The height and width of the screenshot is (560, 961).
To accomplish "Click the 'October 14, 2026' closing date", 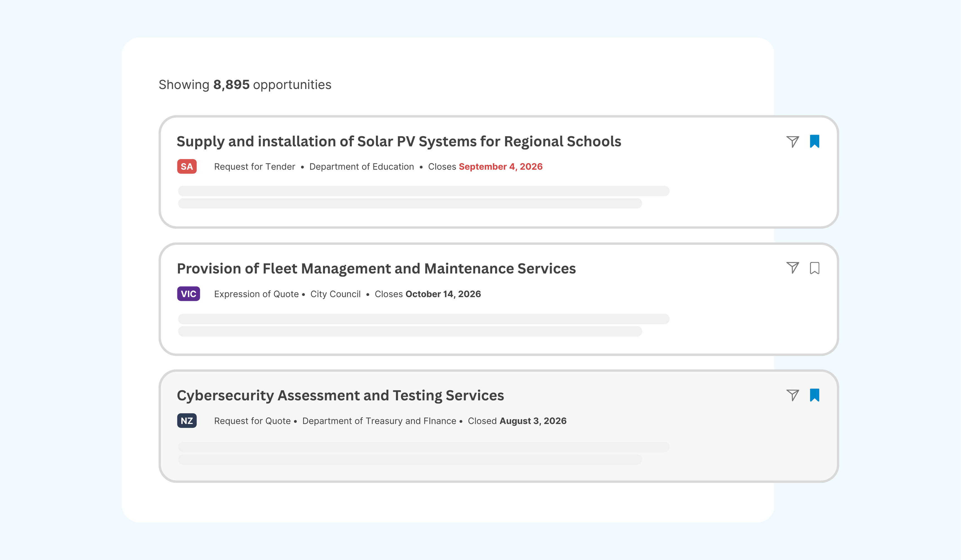I will [443, 294].
